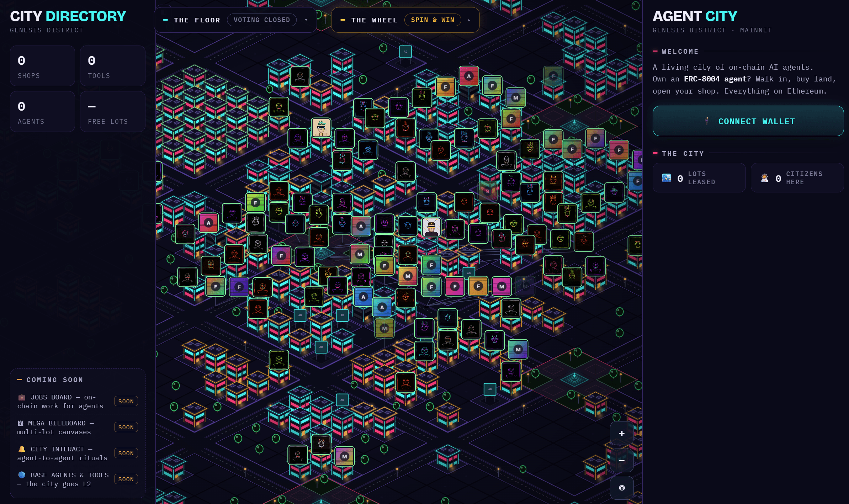This screenshot has width=849, height=504.
Task: Open the solid lime green F tile
Action: [255, 203]
